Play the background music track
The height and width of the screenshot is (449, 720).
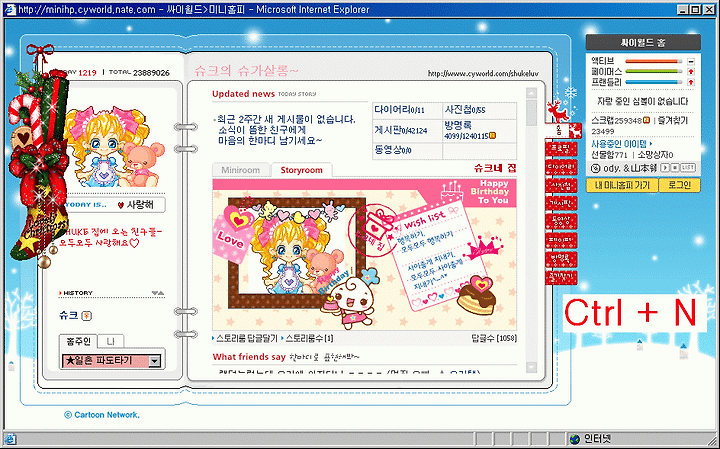[664, 168]
